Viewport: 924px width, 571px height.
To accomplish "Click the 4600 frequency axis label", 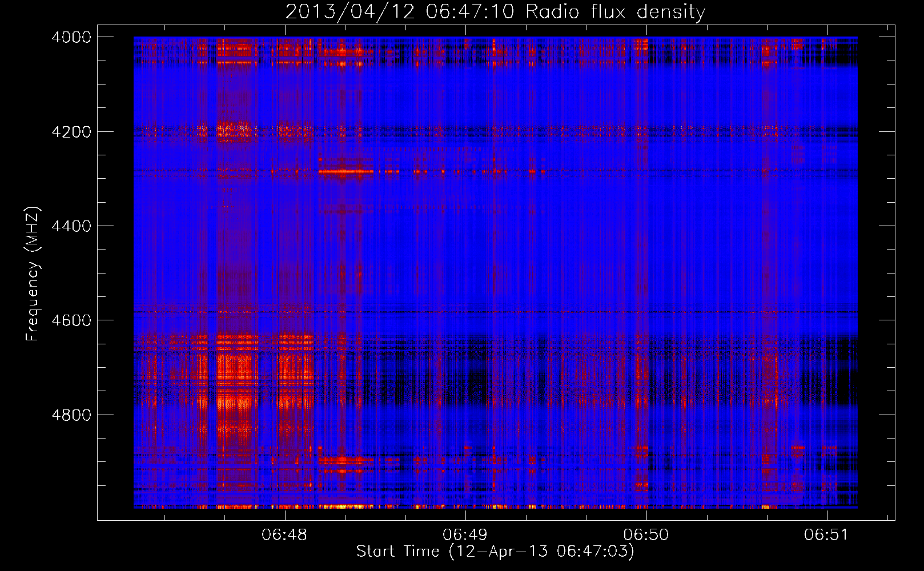I will pos(71,320).
